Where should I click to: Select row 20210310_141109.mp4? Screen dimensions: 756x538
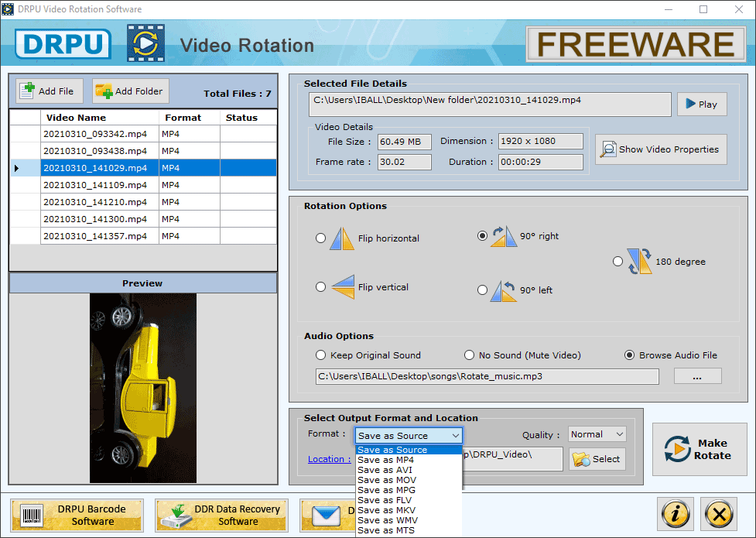[143, 185]
